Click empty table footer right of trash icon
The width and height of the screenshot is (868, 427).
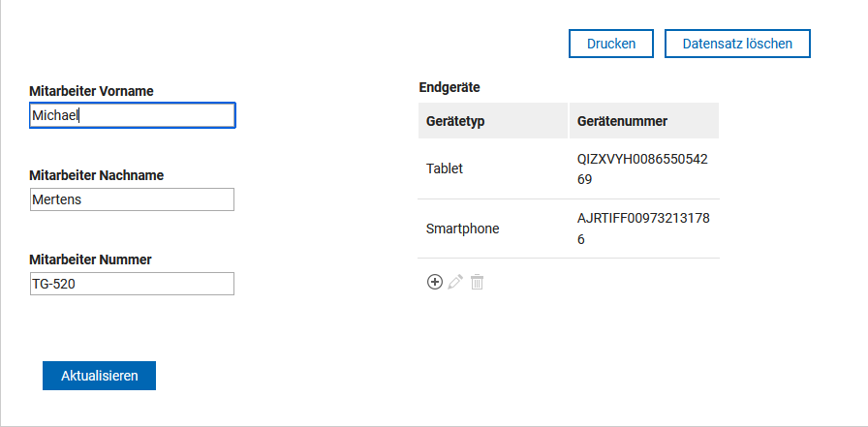(x=604, y=282)
